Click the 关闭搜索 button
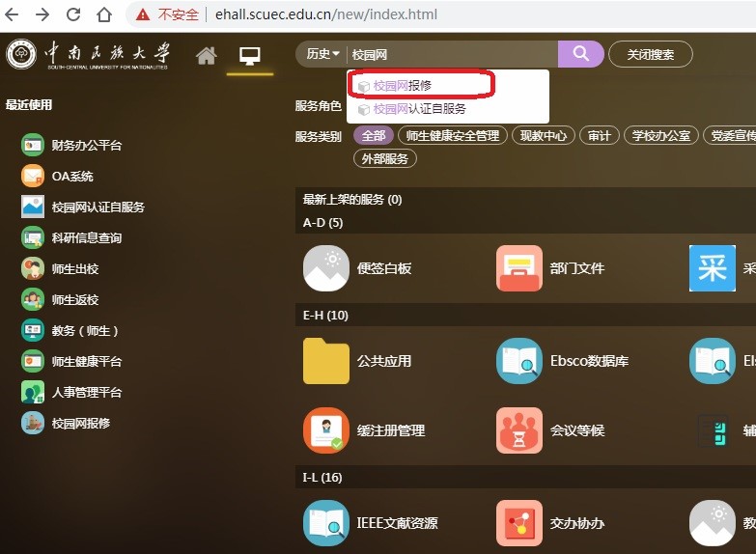The image size is (756, 554). pyautogui.click(x=650, y=55)
